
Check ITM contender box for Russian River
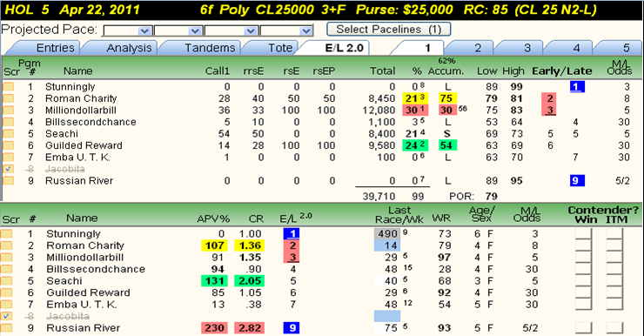click(614, 328)
